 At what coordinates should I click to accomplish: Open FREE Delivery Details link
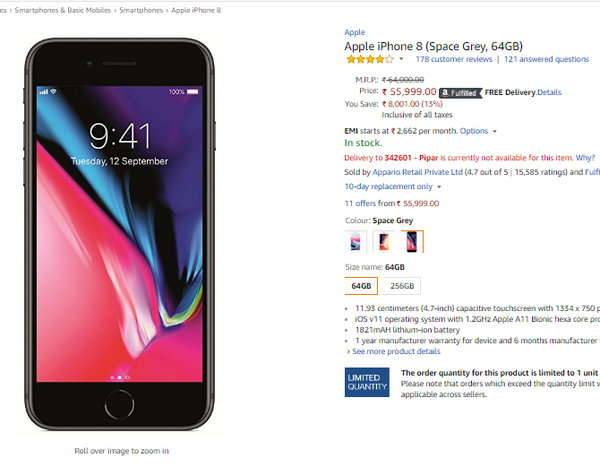tap(549, 92)
